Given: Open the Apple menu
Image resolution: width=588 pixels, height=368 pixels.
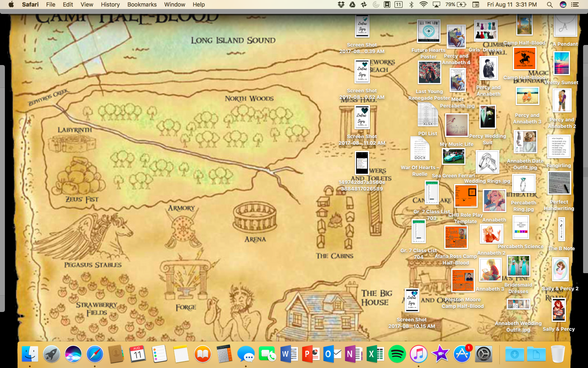Looking at the screenshot, I should coord(11,4).
